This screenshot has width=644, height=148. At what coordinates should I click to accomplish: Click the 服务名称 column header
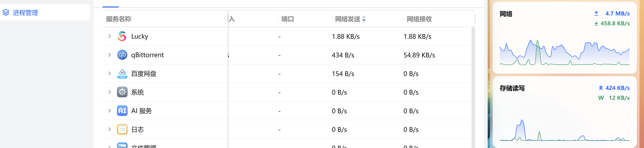click(118, 19)
